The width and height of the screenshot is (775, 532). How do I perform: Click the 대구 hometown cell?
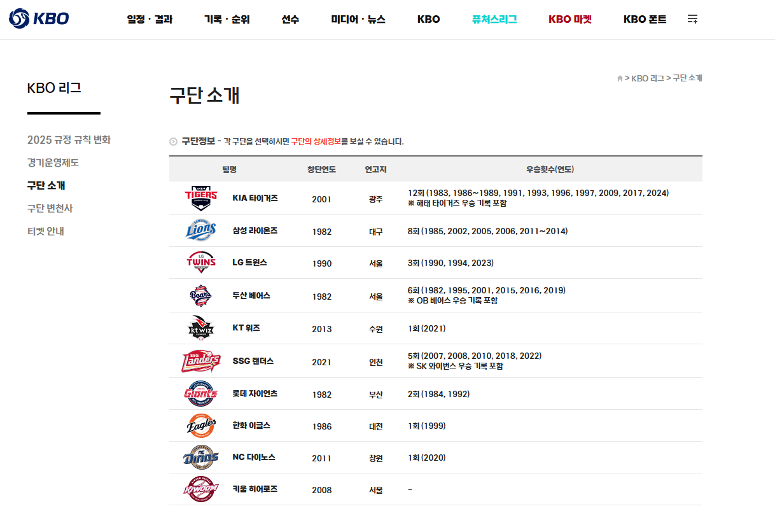375,232
